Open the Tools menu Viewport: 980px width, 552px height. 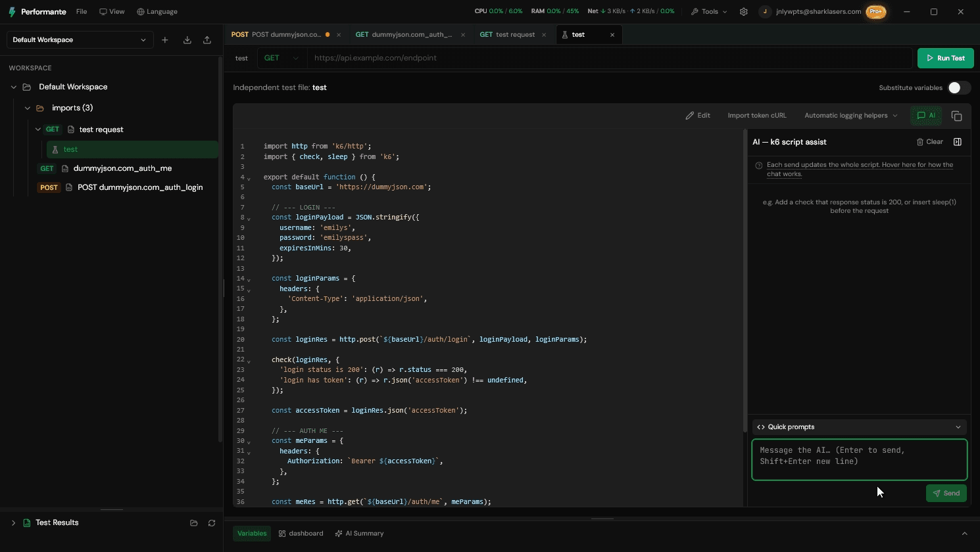[709, 12]
